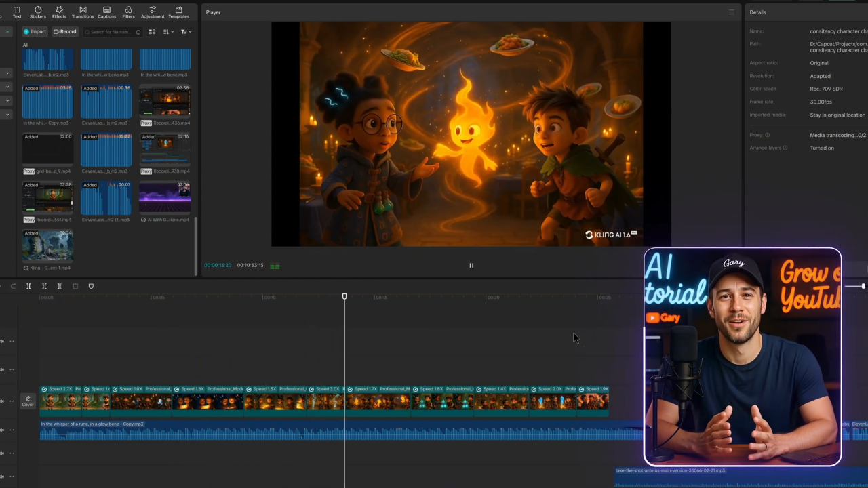Expand the fourth sidebar section
Image resolution: width=868 pixels, height=488 pixels.
coord(7,100)
